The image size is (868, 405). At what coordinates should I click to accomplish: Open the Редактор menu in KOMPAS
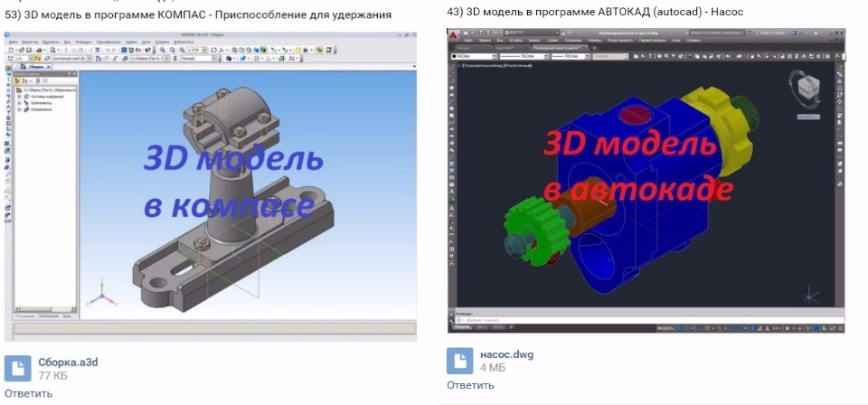[x=30, y=42]
